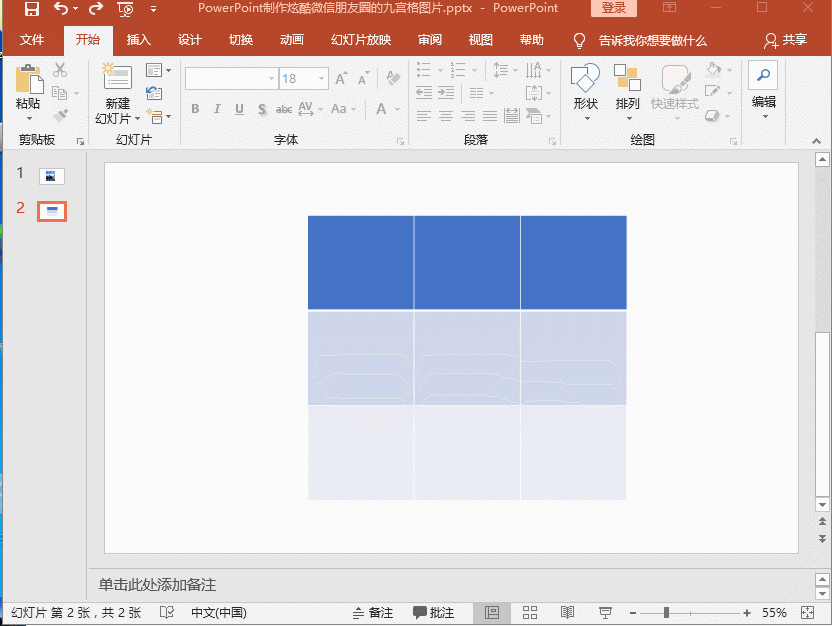Open the 编辑 editing search menu
This screenshot has height=626, width=832.
(764, 89)
